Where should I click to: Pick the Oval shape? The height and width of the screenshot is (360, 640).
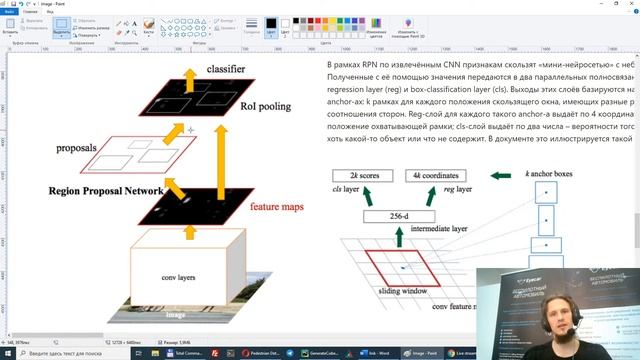click(x=177, y=21)
